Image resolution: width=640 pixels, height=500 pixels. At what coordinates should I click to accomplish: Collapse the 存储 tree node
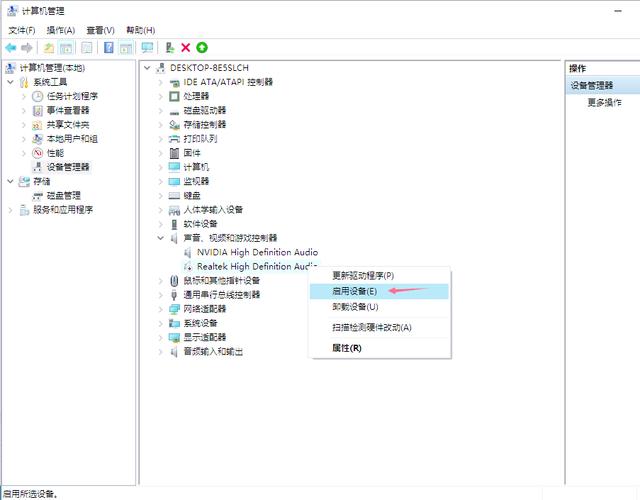[x=11, y=181]
